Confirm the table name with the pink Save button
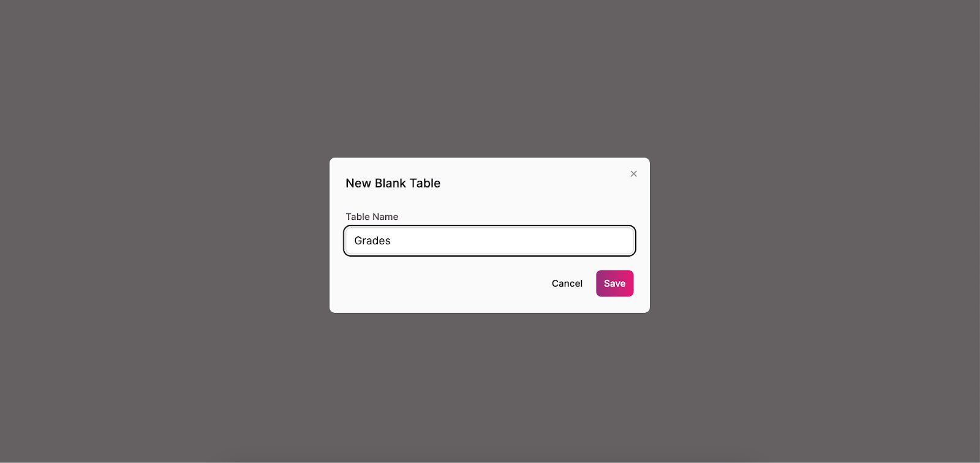 click(614, 284)
